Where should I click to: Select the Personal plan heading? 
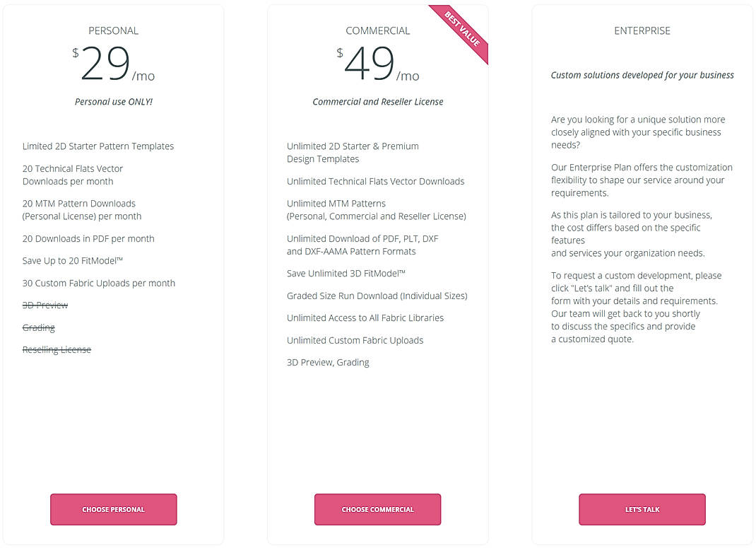tap(113, 30)
